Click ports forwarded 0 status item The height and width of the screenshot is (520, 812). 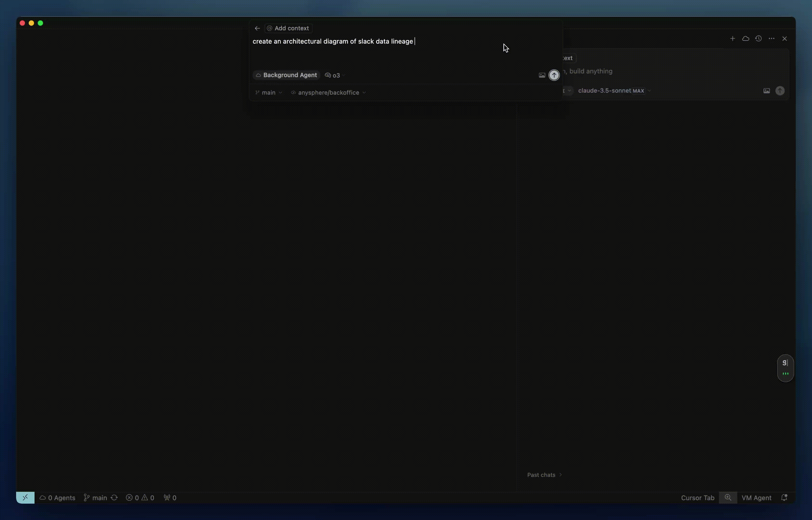point(170,498)
